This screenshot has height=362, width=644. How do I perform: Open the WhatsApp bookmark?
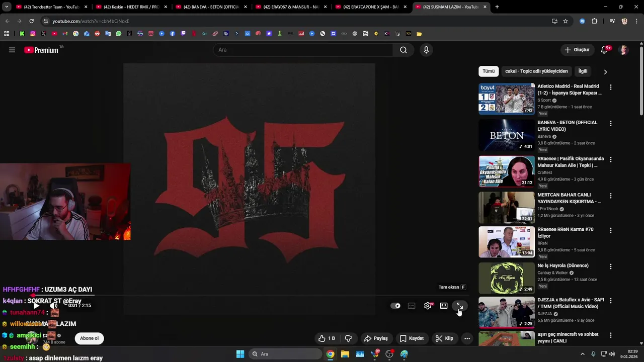[x=119, y=34]
